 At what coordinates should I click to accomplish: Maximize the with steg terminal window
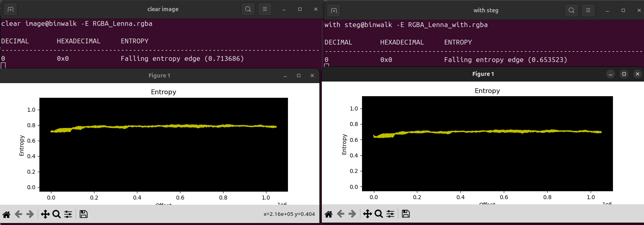623,10
